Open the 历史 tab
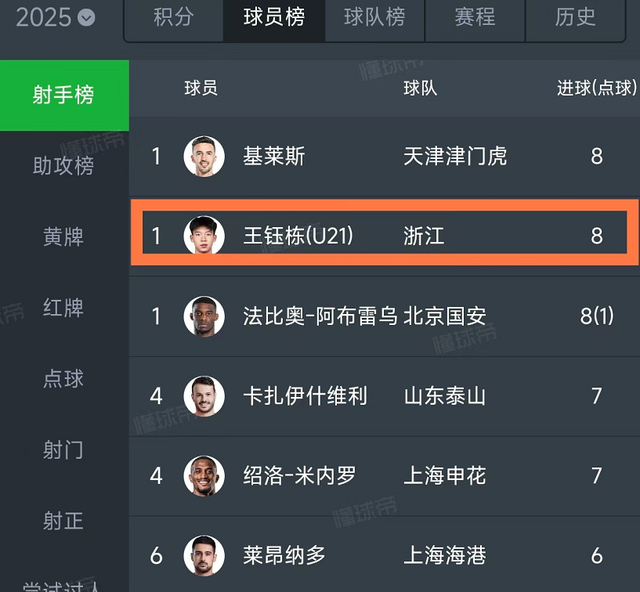The width and height of the screenshot is (640, 592). tap(575, 18)
